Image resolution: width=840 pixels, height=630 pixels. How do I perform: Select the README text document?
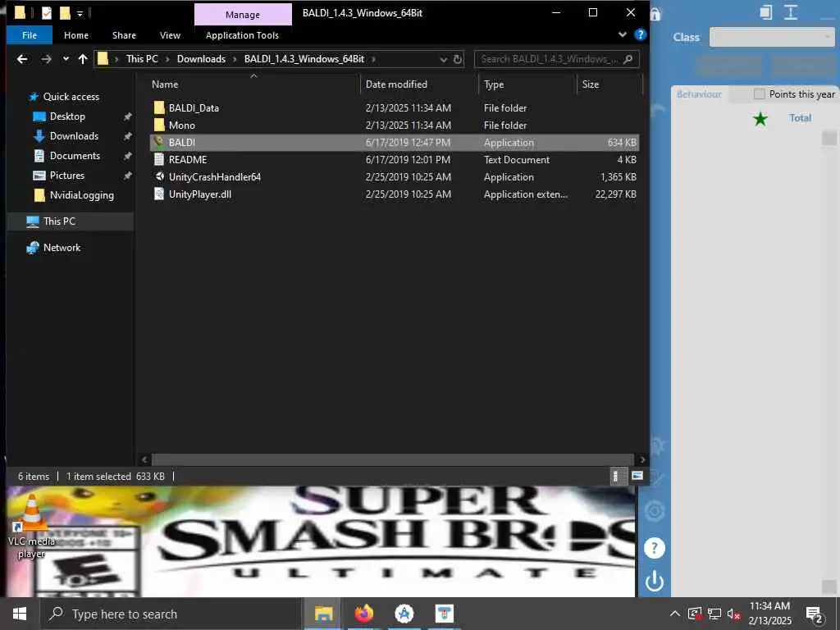tap(395, 160)
